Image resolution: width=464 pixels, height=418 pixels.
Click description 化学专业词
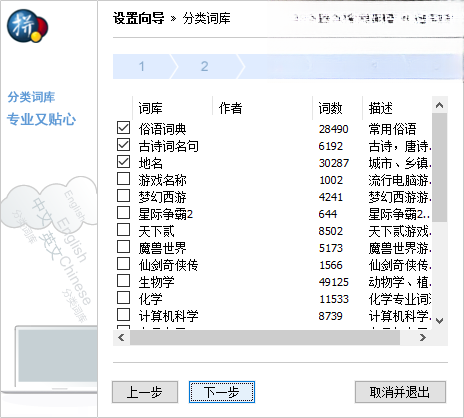(x=400, y=299)
